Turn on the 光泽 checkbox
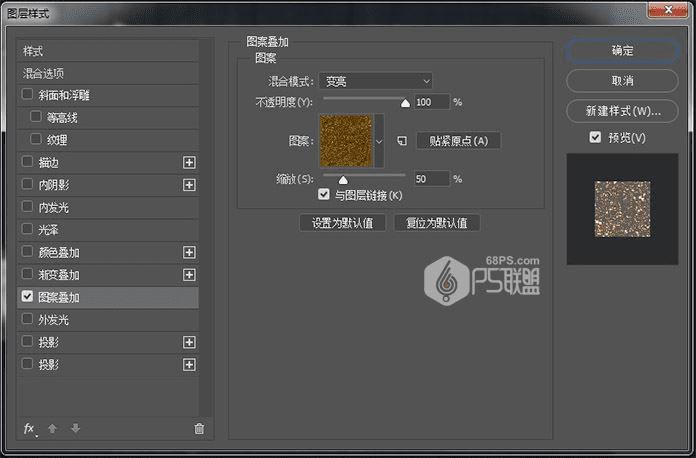696x458 pixels. click(27, 229)
